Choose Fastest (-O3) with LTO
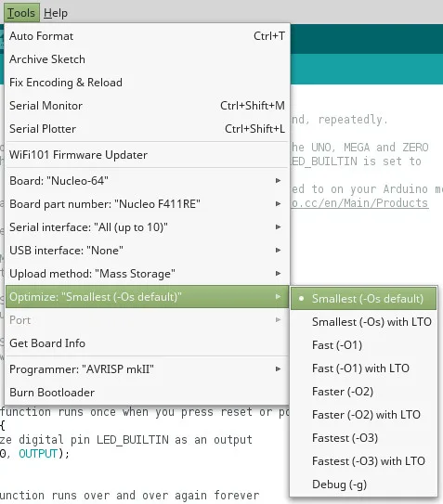 pyautogui.click(x=363, y=461)
